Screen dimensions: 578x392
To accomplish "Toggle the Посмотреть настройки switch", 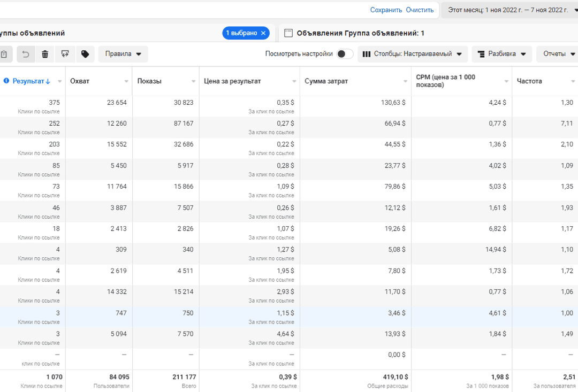I will pos(345,54).
